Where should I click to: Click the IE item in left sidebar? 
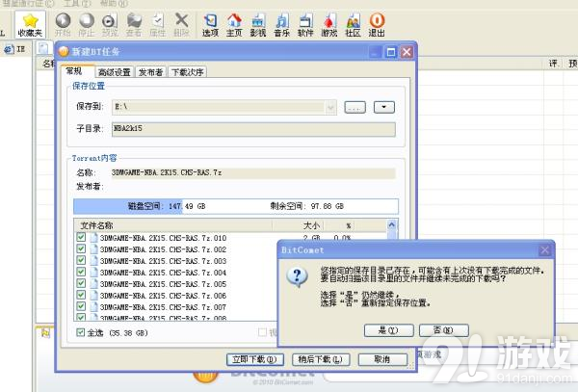coord(14,49)
